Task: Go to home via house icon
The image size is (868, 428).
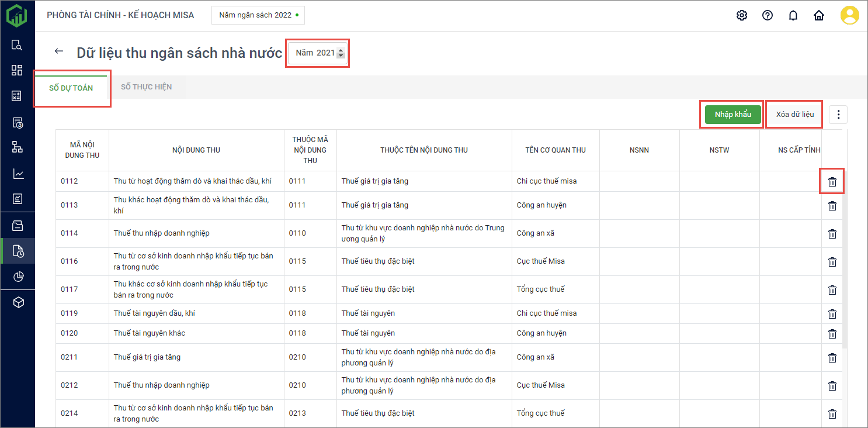Action: point(819,15)
